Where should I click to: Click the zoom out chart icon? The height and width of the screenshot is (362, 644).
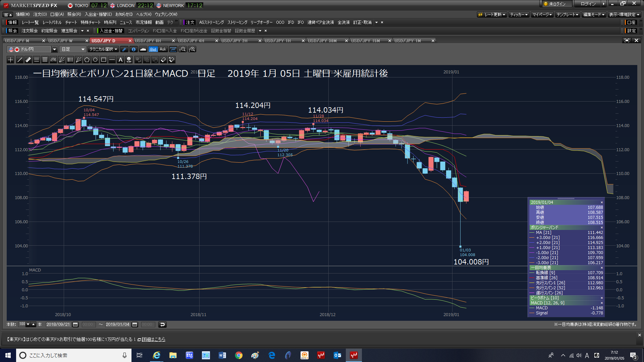point(182,49)
